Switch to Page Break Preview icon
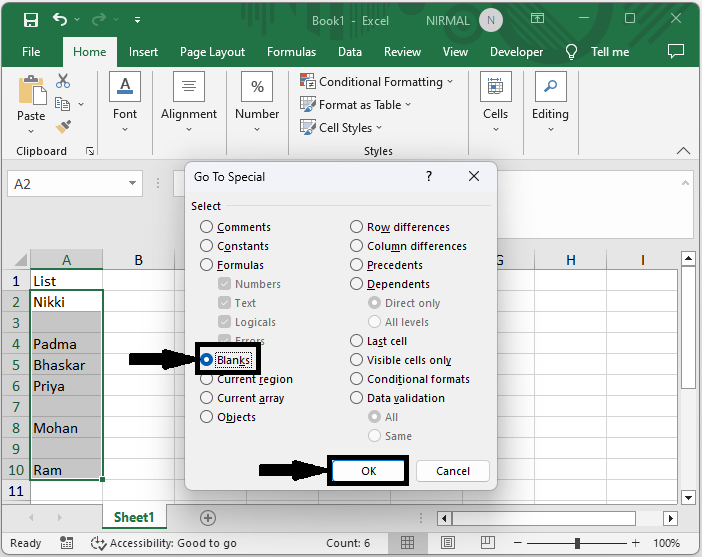Screen dimensions: 702x557 pos(488,543)
